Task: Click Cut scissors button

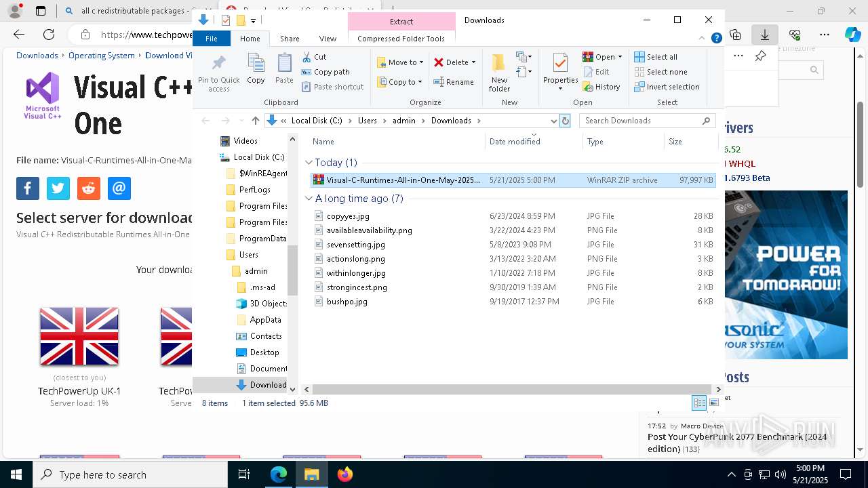Action: (x=314, y=57)
